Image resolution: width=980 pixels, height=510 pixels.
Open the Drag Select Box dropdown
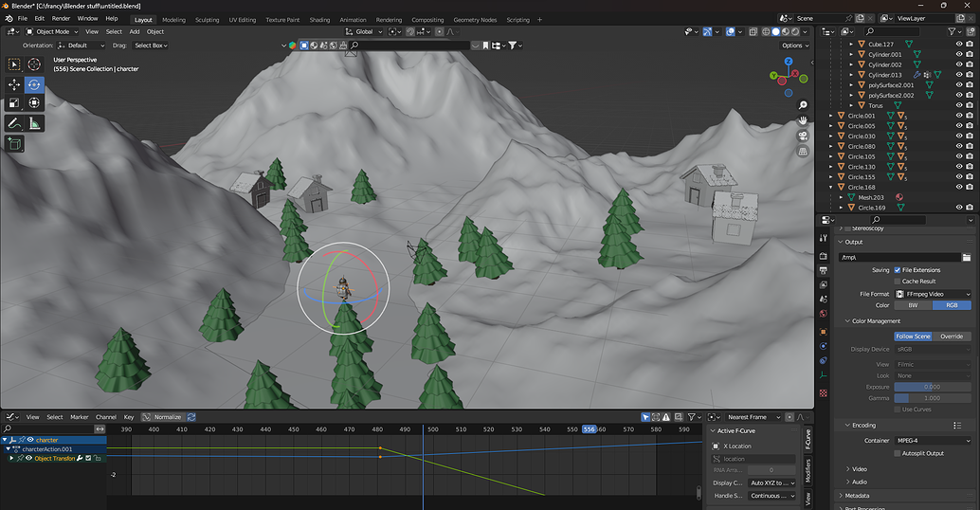point(151,46)
